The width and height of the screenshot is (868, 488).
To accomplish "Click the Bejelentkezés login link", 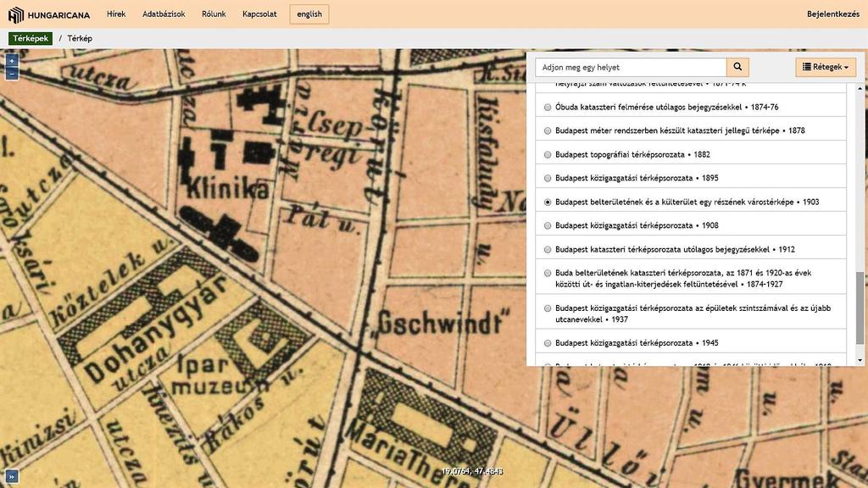I will click(832, 14).
